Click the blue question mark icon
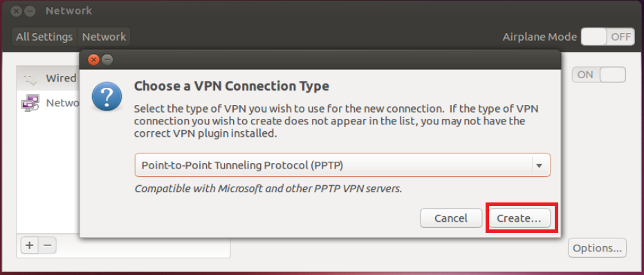The height and width of the screenshot is (275, 644). click(x=107, y=97)
